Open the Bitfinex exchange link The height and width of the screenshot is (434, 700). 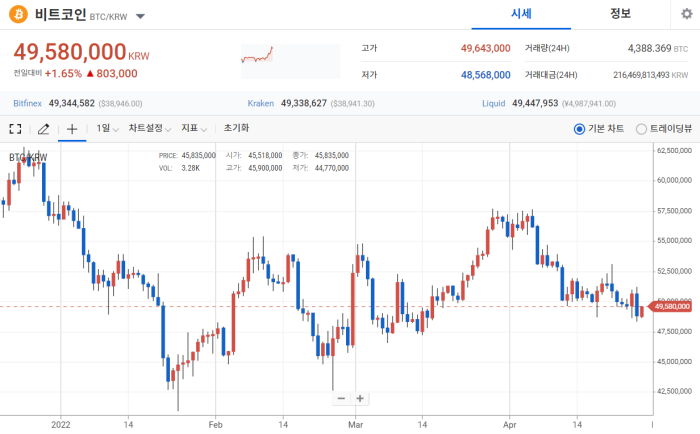(27, 104)
